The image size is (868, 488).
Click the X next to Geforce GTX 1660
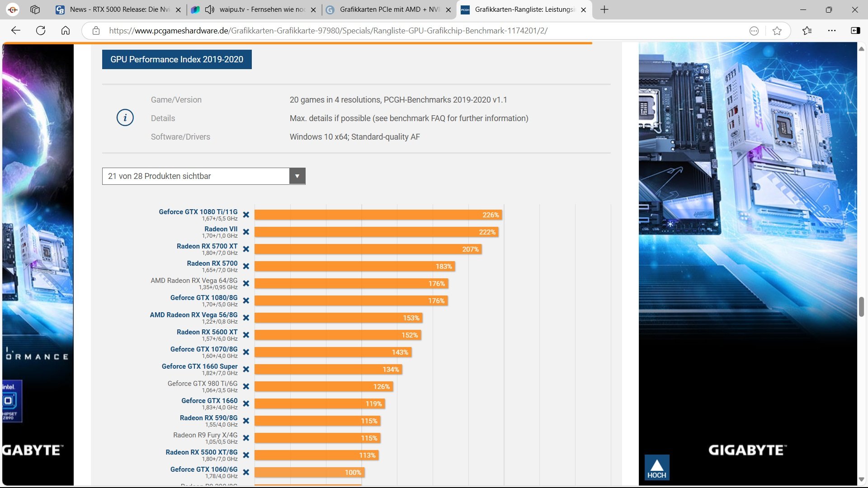pyautogui.click(x=246, y=404)
